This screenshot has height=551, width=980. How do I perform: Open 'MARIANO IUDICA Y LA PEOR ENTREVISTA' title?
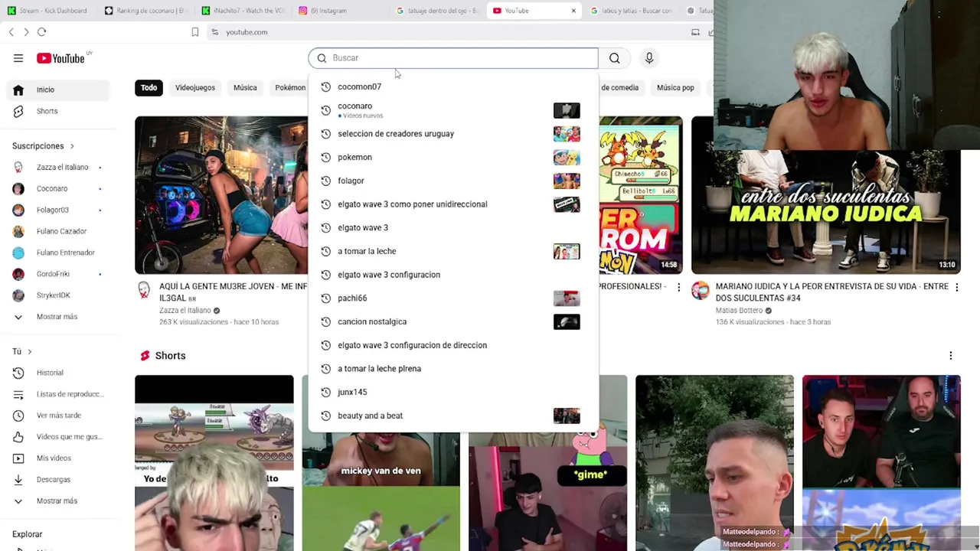click(832, 292)
